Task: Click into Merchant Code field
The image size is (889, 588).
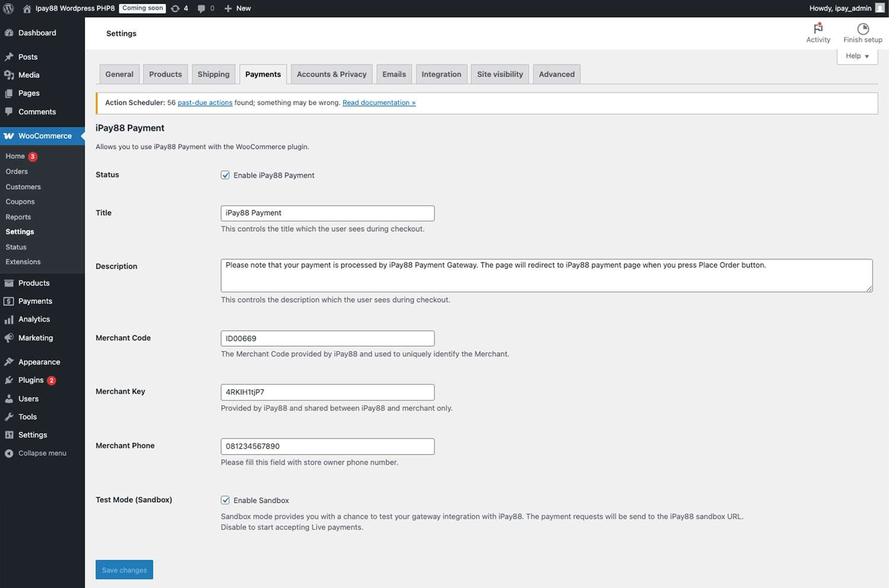Action: 327,338
